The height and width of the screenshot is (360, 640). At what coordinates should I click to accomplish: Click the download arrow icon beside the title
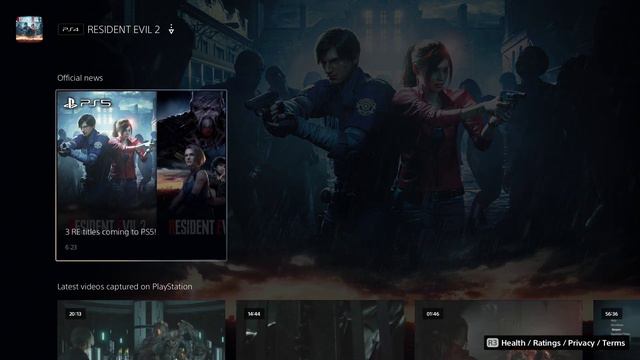tap(171, 29)
